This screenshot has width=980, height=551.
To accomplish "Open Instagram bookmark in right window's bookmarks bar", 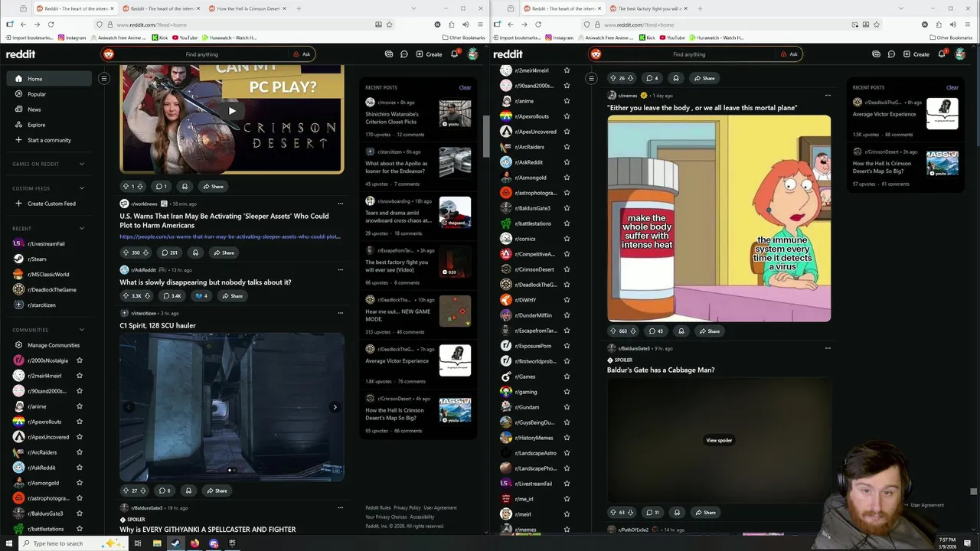I will pyautogui.click(x=558, y=37).
